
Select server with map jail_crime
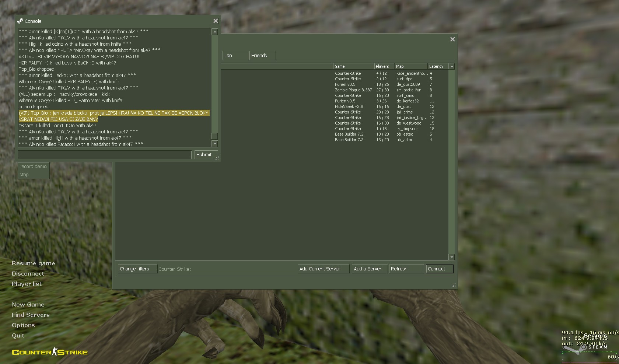coord(282,112)
